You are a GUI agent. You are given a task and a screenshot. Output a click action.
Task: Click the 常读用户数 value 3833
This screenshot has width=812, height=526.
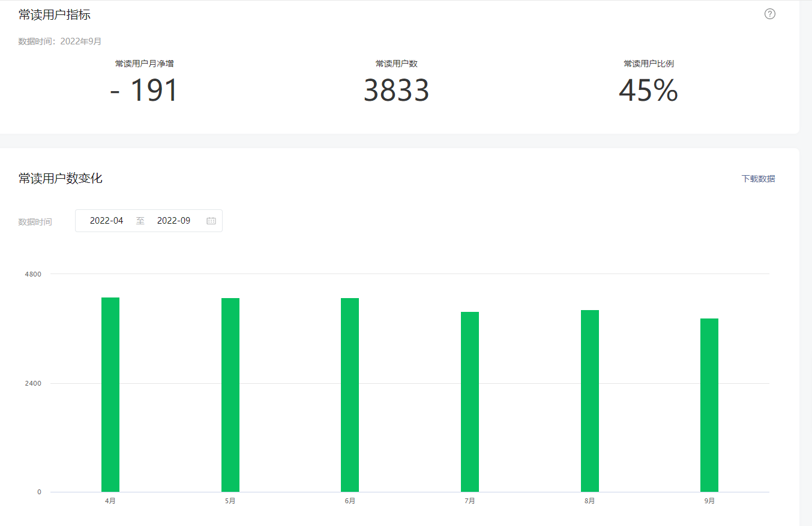coord(397,91)
